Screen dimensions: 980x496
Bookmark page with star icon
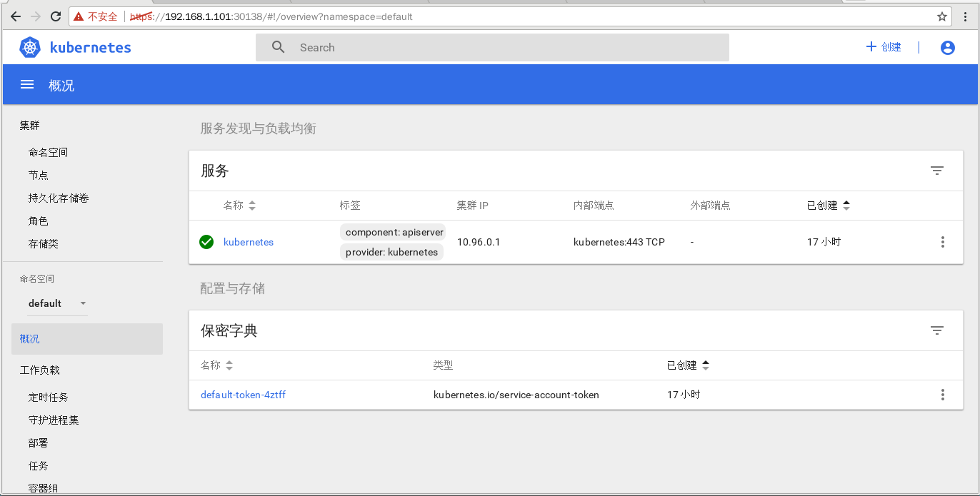[x=942, y=16]
